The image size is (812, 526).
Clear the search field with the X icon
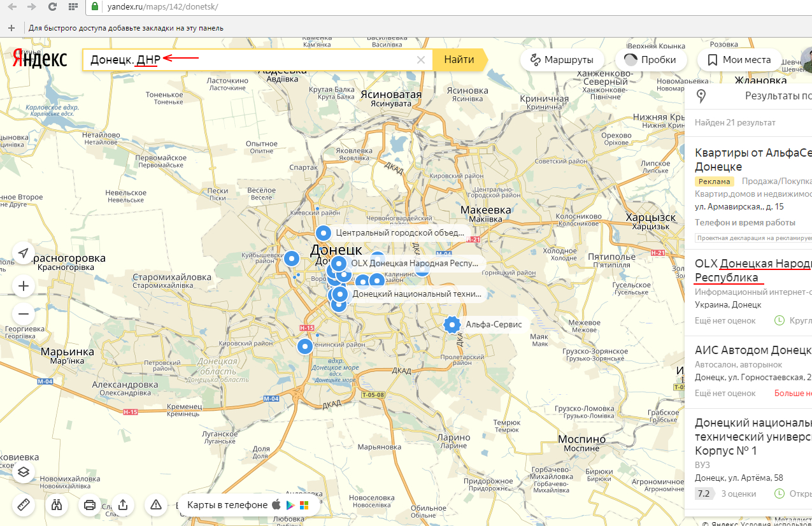(x=421, y=60)
